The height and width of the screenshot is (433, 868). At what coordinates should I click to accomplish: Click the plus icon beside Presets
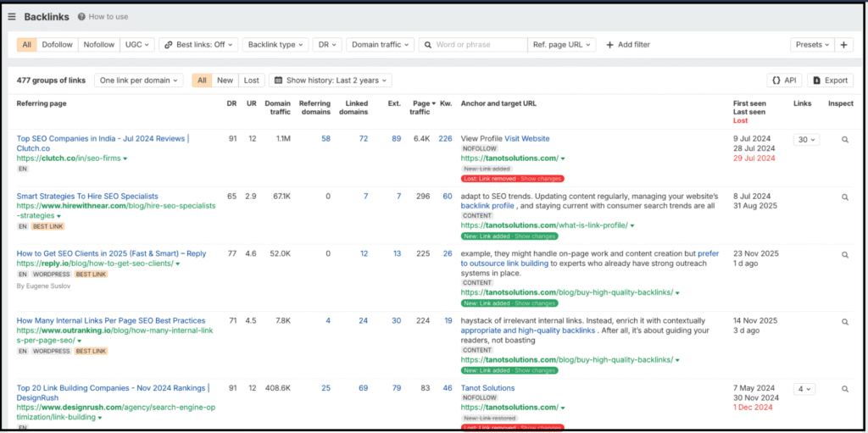843,45
